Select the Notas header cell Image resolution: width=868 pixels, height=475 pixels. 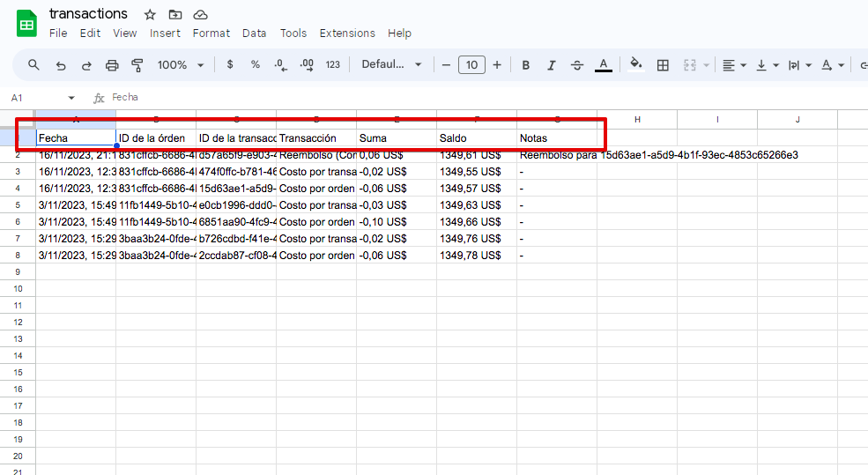coord(557,137)
